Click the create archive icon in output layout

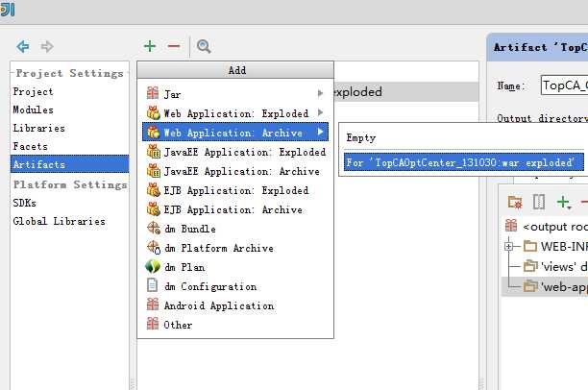tap(538, 202)
